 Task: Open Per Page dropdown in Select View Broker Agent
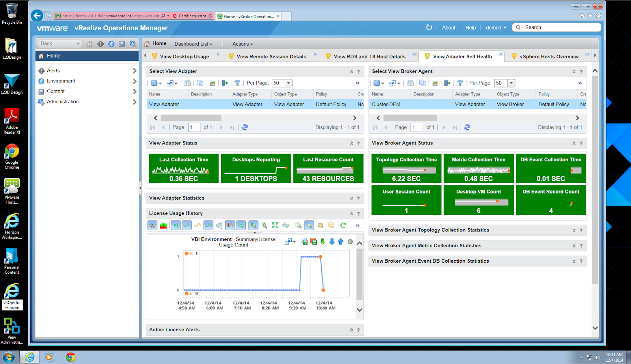(511, 83)
